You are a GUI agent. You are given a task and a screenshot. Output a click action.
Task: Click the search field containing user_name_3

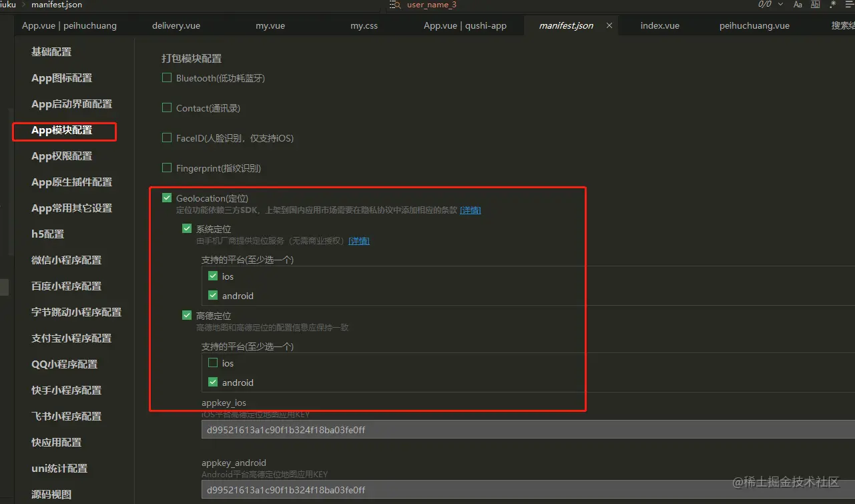point(571,5)
